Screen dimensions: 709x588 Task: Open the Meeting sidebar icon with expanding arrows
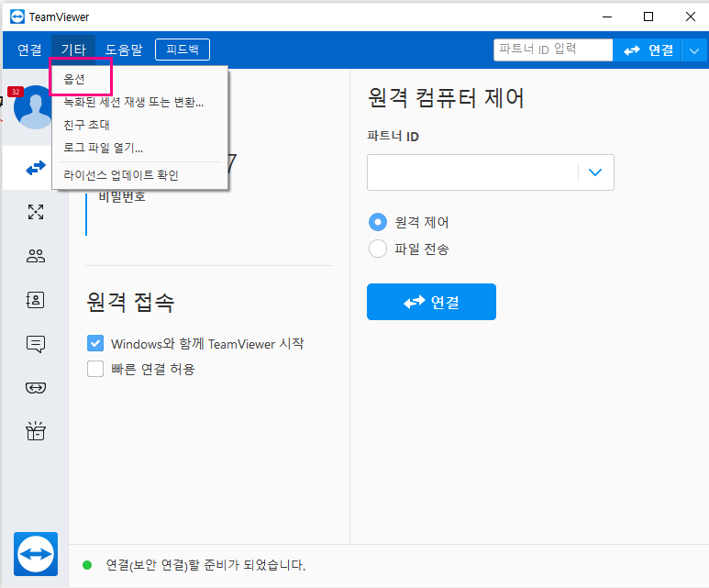[36, 212]
